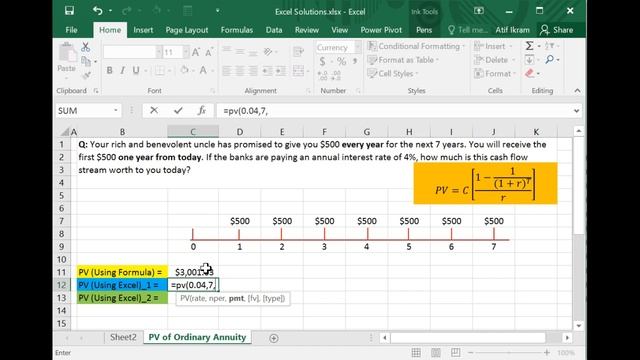Click the Cut scissors icon
The height and width of the screenshot is (360, 640).
coord(85,47)
